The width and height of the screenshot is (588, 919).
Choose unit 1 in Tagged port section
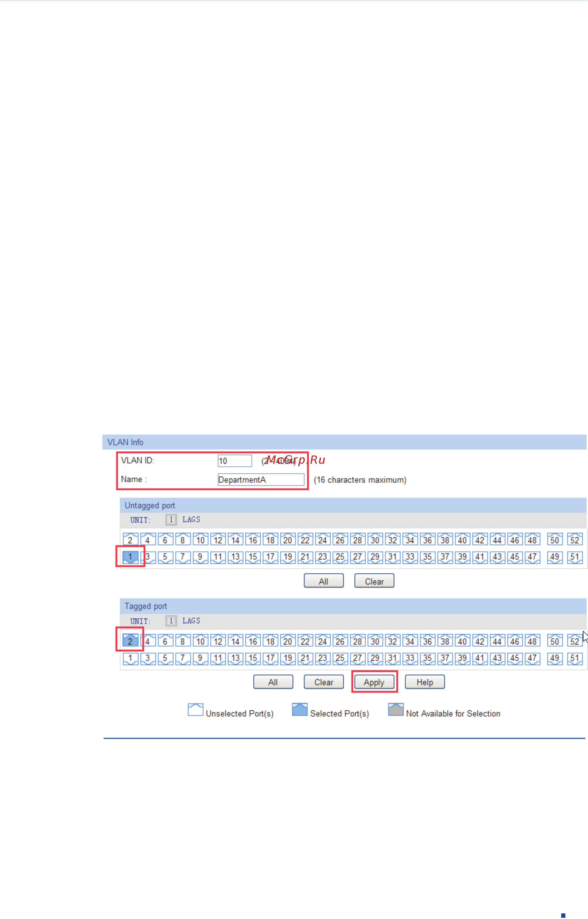171,621
